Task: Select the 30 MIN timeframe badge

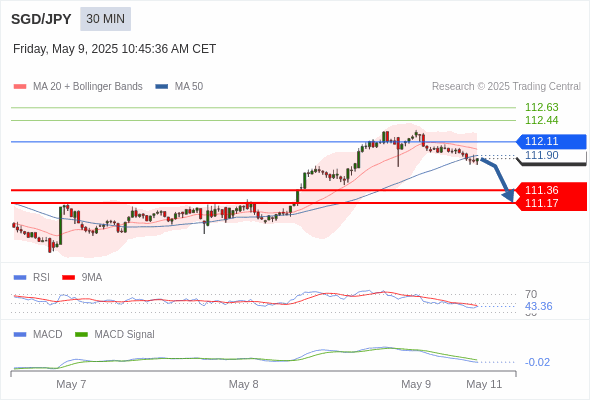Action: tap(105, 19)
